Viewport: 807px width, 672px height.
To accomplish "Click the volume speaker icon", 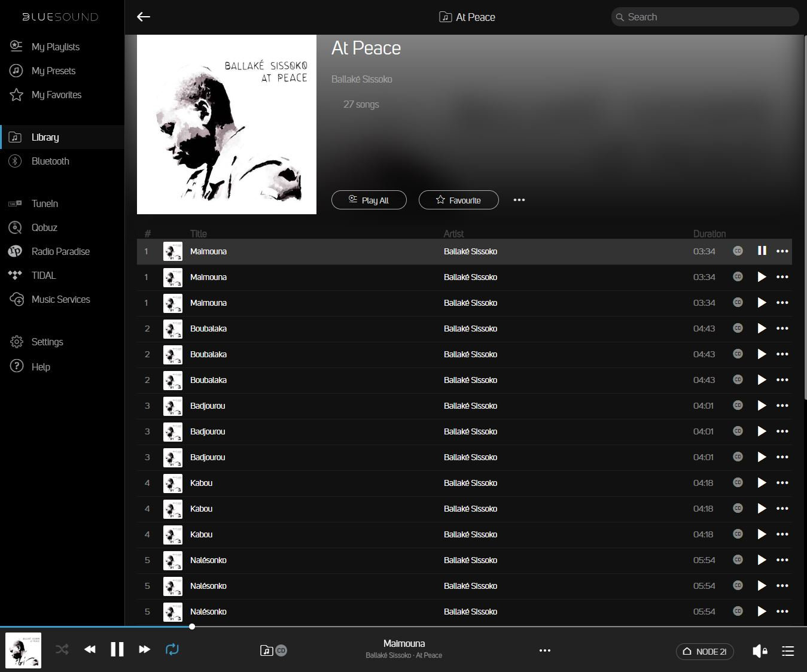I will coord(760,651).
